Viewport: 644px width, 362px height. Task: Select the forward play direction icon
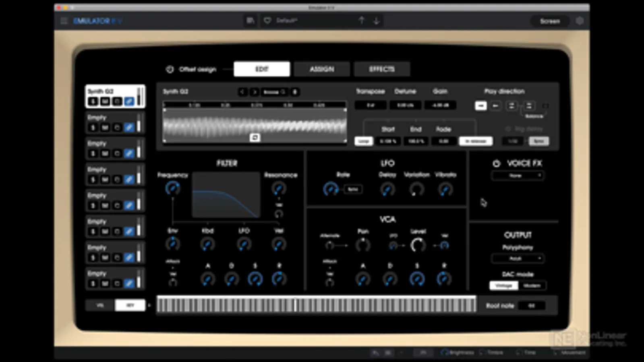tap(480, 106)
